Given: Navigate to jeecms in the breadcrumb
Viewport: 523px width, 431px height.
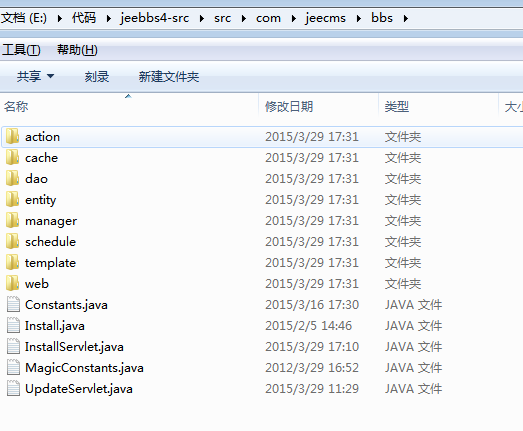Looking at the screenshot, I should pyautogui.click(x=326, y=18).
